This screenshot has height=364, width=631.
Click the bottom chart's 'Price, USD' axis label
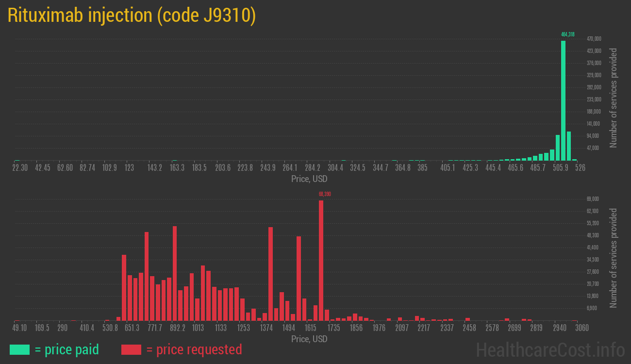(x=309, y=339)
